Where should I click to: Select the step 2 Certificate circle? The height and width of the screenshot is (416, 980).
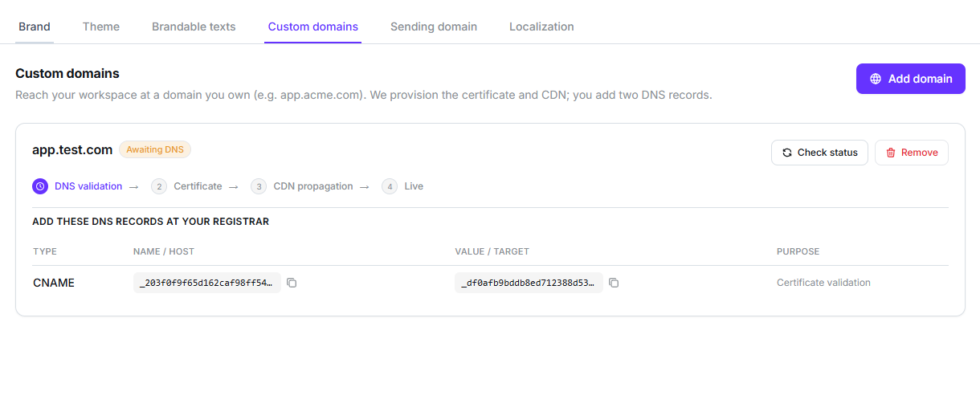click(159, 186)
